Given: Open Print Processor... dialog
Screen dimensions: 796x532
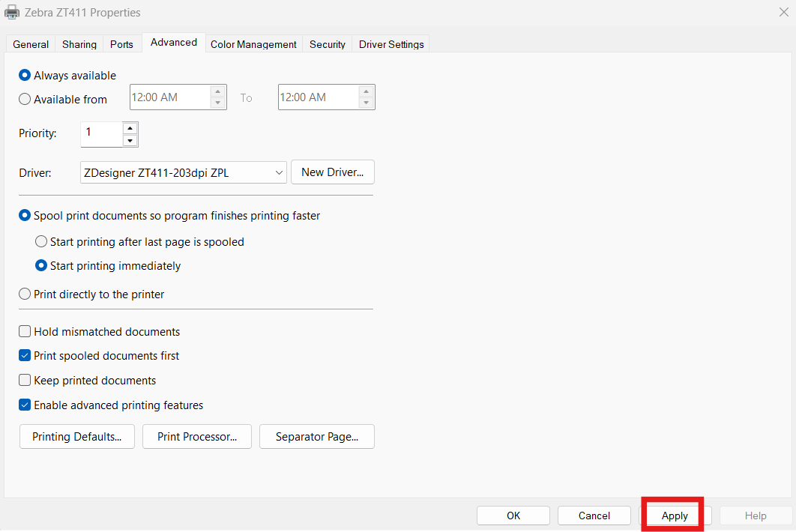Looking at the screenshot, I should tap(197, 437).
